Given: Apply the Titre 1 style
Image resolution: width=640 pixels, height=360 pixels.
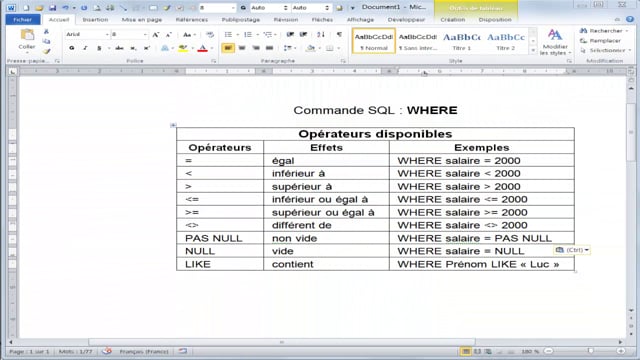Looking at the screenshot, I should [462, 41].
